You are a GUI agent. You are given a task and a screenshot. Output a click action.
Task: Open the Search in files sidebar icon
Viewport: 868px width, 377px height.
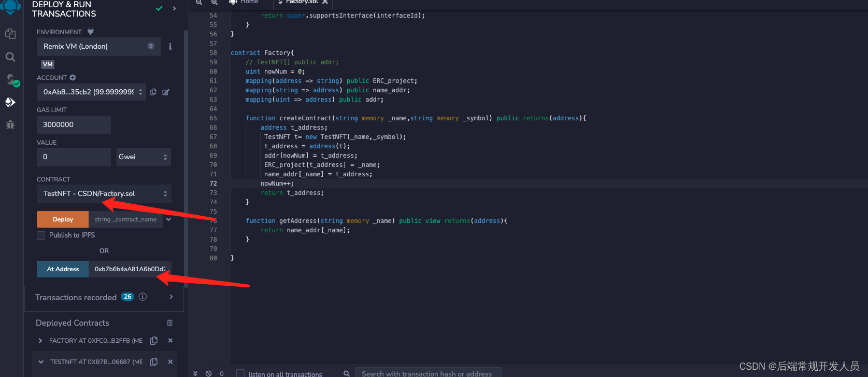[10, 57]
